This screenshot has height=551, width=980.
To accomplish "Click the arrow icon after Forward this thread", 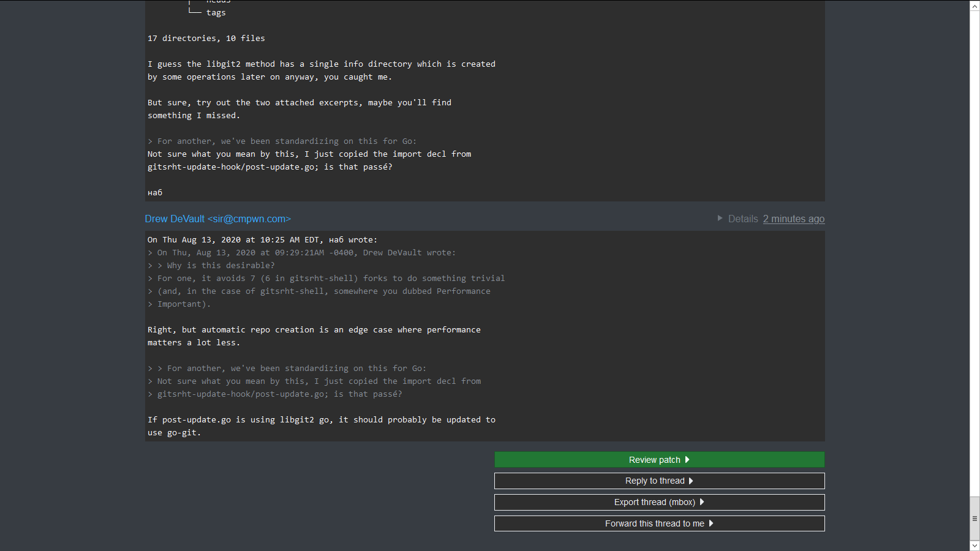I will 711,523.
